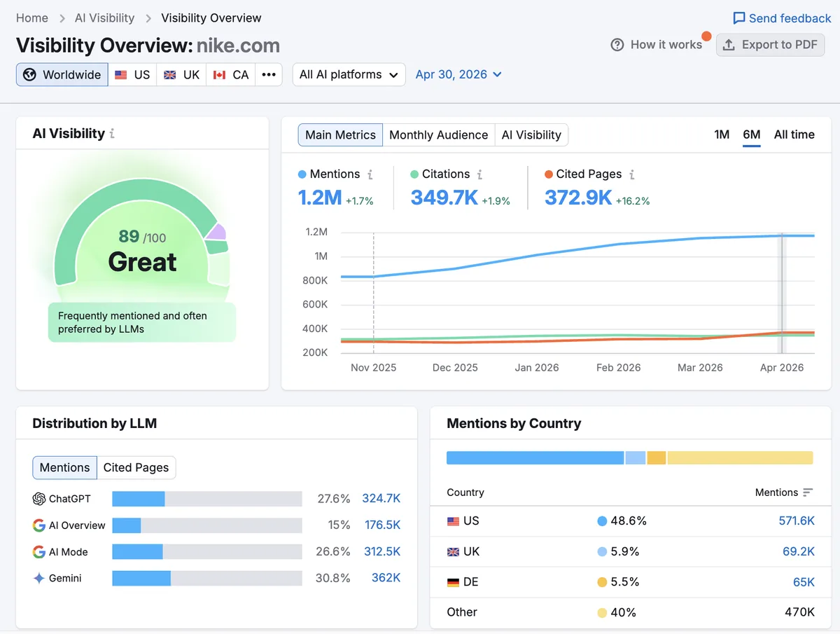This screenshot has width=840, height=634.
Task: Open the US mentions value 571.6K
Action: point(797,521)
